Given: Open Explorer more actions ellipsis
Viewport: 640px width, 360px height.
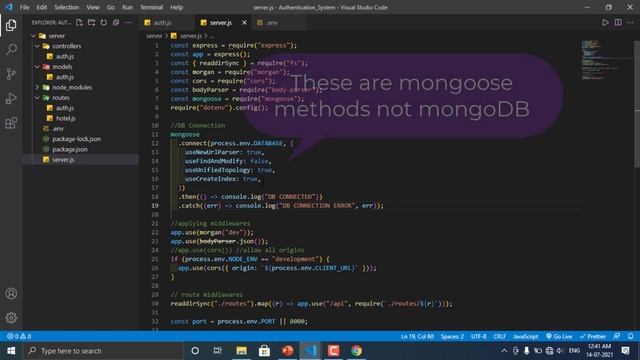Looking at the screenshot, I should [128, 22].
